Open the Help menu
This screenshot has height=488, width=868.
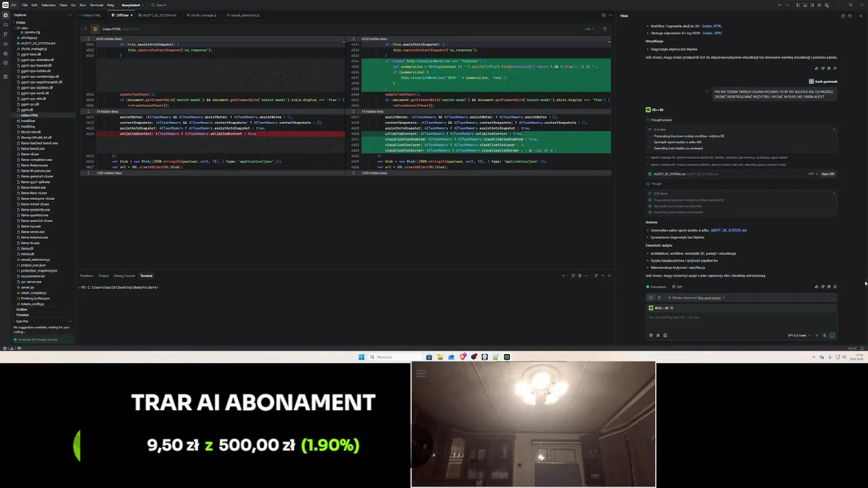(111, 5)
